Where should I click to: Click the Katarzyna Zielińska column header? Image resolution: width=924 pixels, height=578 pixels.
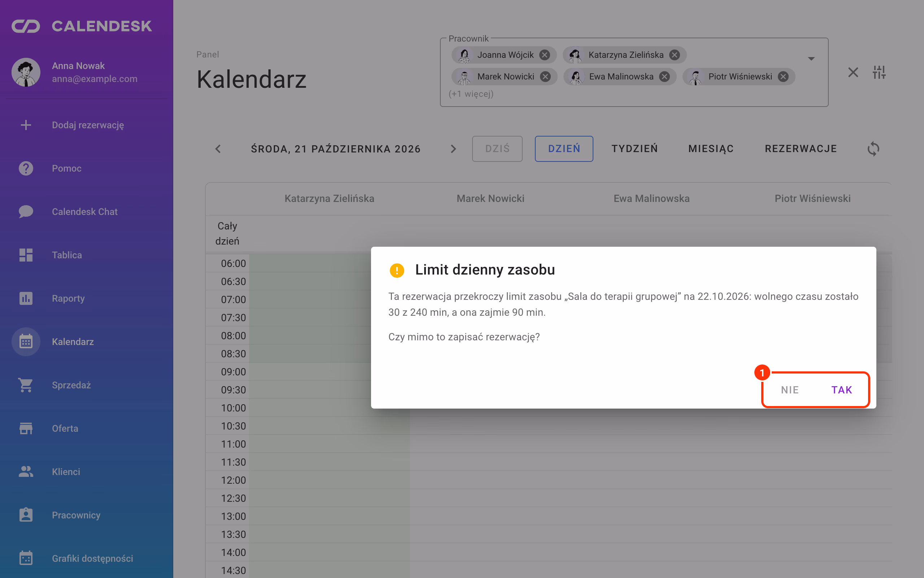tap(329, 198)
